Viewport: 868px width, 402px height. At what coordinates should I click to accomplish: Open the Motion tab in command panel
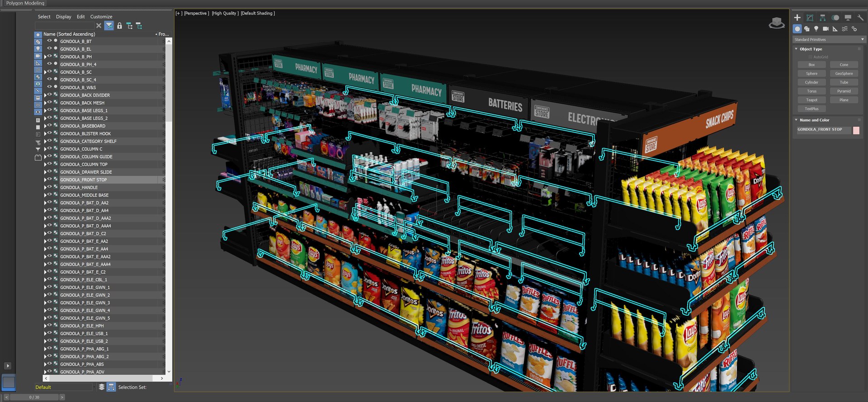(x=835, y=18)
